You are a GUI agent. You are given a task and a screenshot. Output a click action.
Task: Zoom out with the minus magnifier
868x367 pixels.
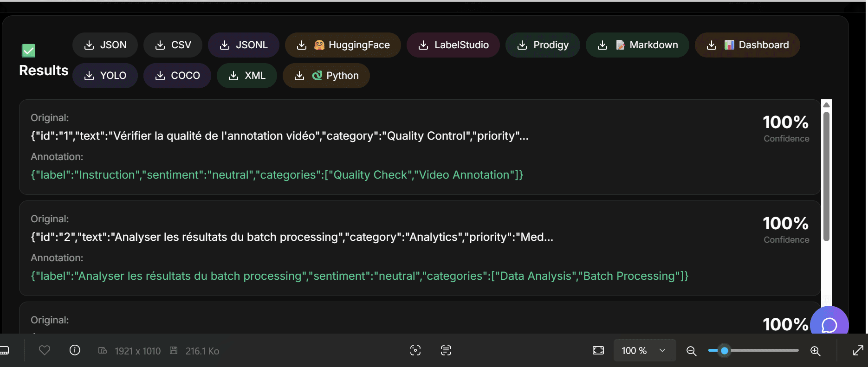(x=692, y=351)
